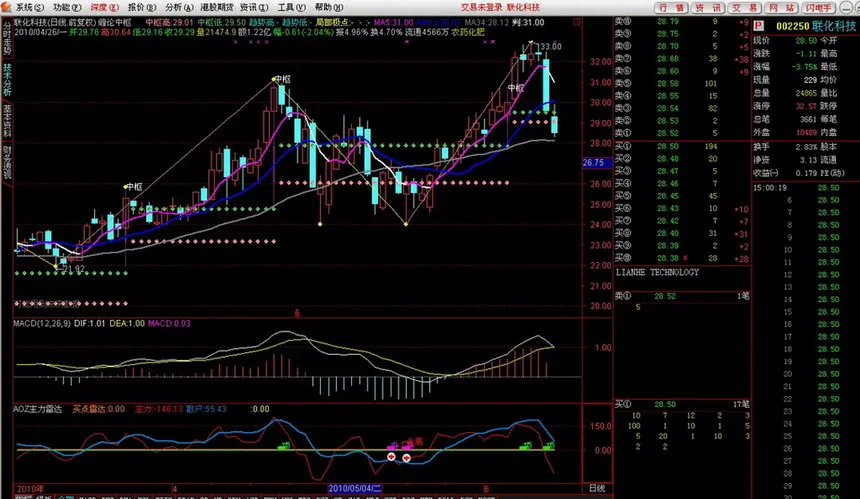Viewport: 860px width, 499px height.
Task: Click the 资讯 button at top right
Action: point(708,8)
